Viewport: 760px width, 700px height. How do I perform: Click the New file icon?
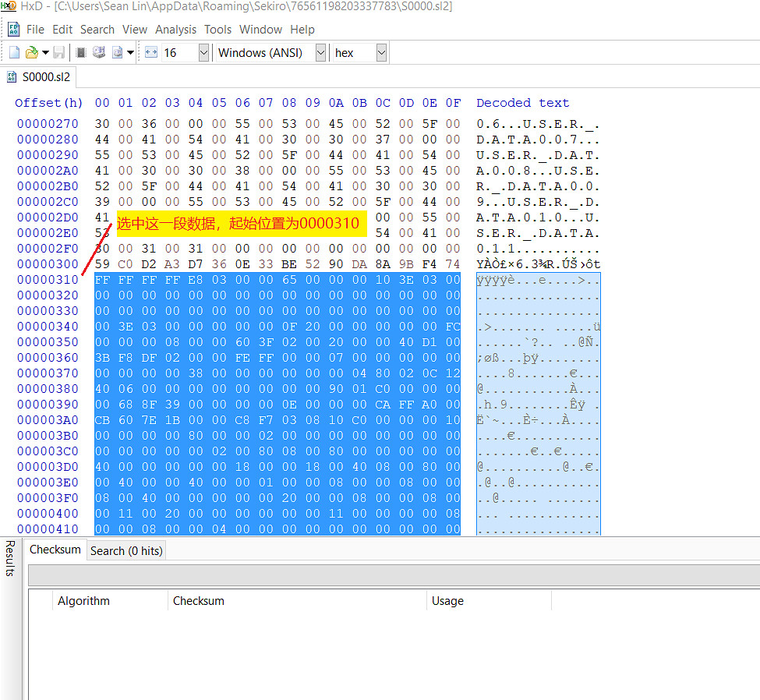point(14,53)
